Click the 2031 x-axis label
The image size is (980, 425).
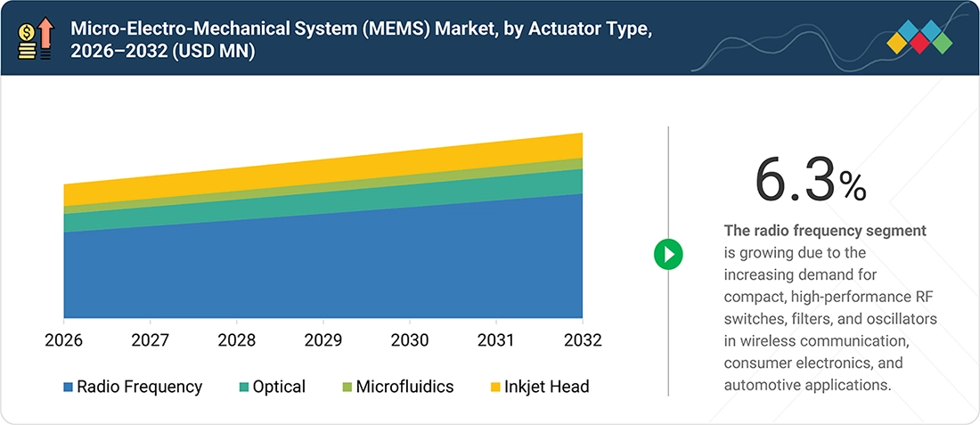(x=496, y=341)
